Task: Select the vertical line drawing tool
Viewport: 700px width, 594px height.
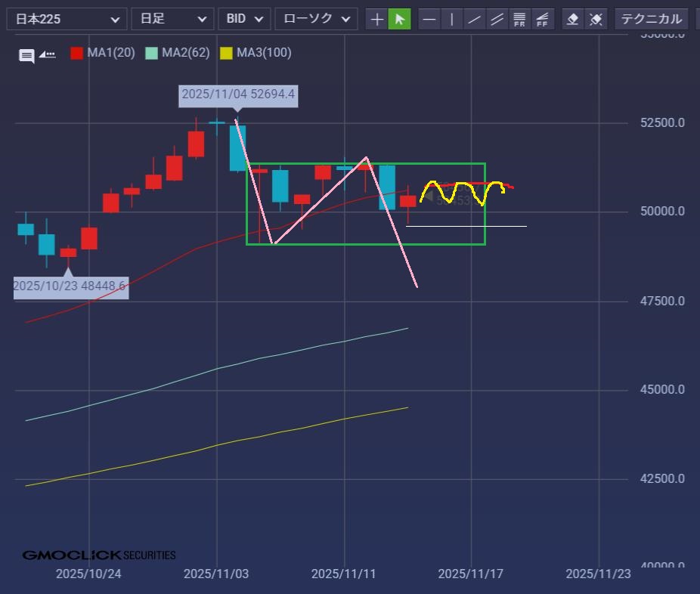Action: pyautogui.click(x=452, y=19)
